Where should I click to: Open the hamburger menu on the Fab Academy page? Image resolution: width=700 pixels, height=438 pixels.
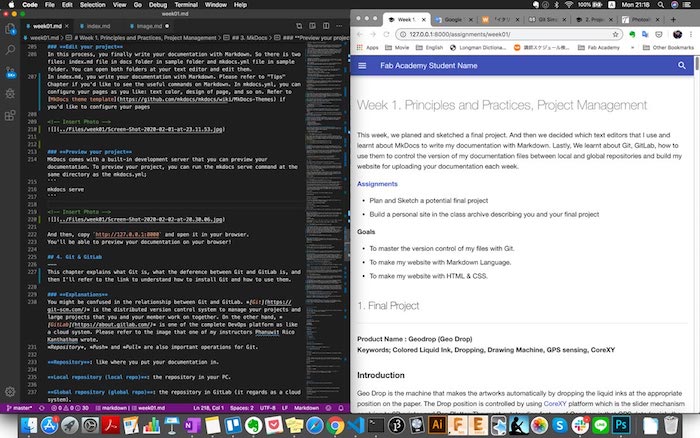coord(362,66)
